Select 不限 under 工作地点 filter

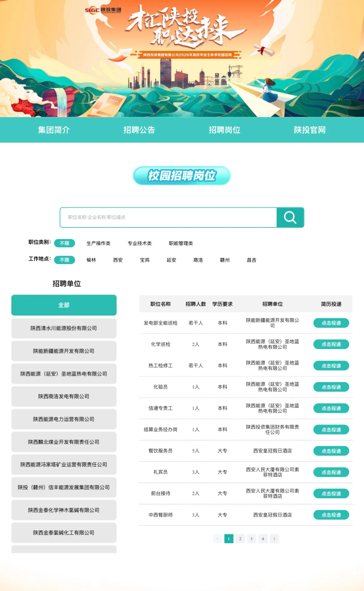(x=64, y=260)
